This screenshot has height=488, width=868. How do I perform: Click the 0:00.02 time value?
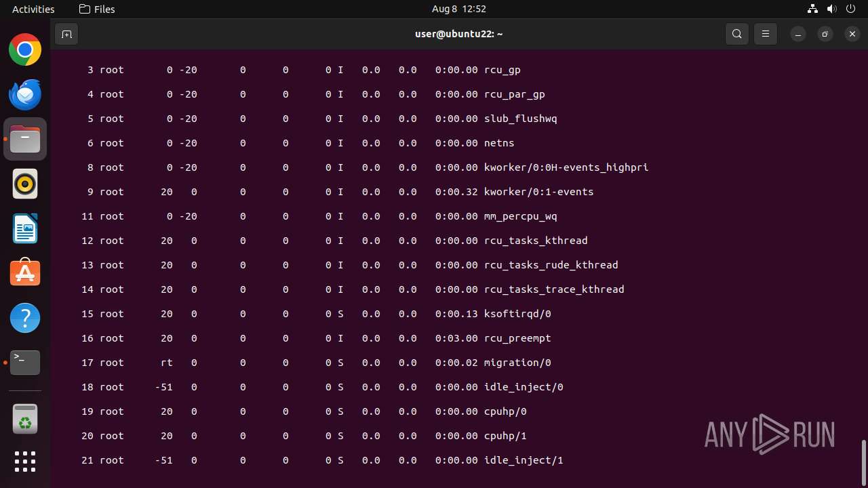tap(456, 363)
